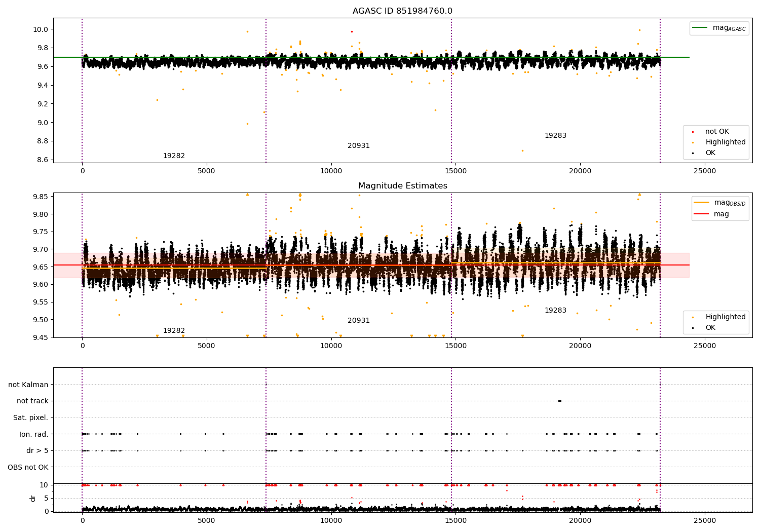This screenshot has height=532, width=760.
Task: Click the 'dr > 5' row label
Action: click(37, 450)
